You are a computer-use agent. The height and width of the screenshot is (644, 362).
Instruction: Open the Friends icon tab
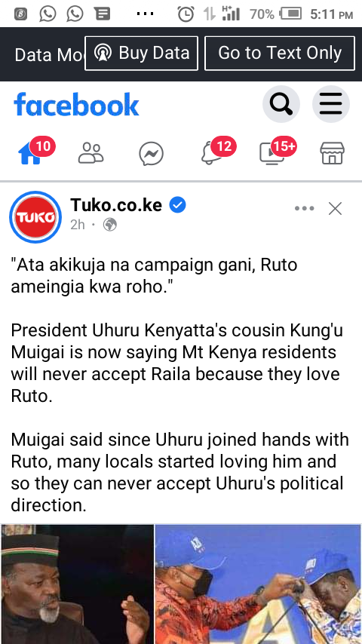coord(90,154)
